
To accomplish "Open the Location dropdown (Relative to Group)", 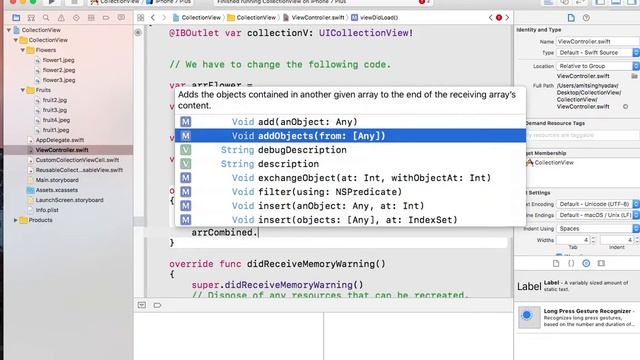I will pyautogui.click(x=598, y=66).
